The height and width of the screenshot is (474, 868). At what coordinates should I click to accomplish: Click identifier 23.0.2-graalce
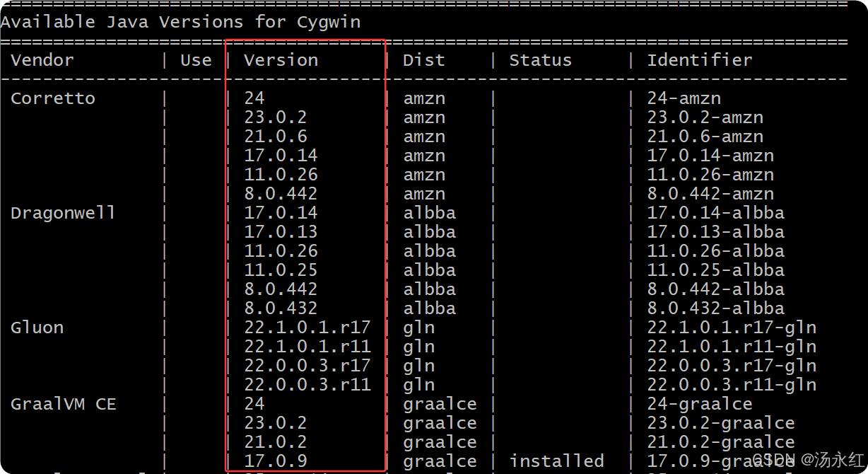[721, 423]
